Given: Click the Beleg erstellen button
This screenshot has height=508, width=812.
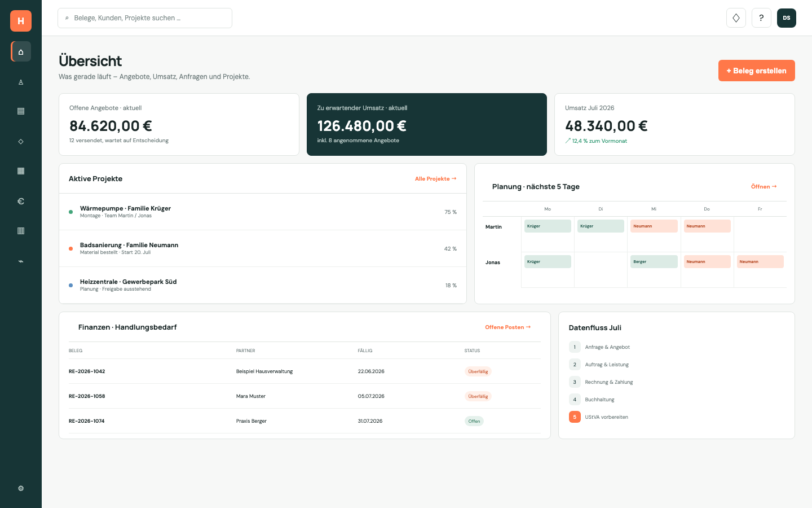Looking at the screenshot, I should 756,71.
